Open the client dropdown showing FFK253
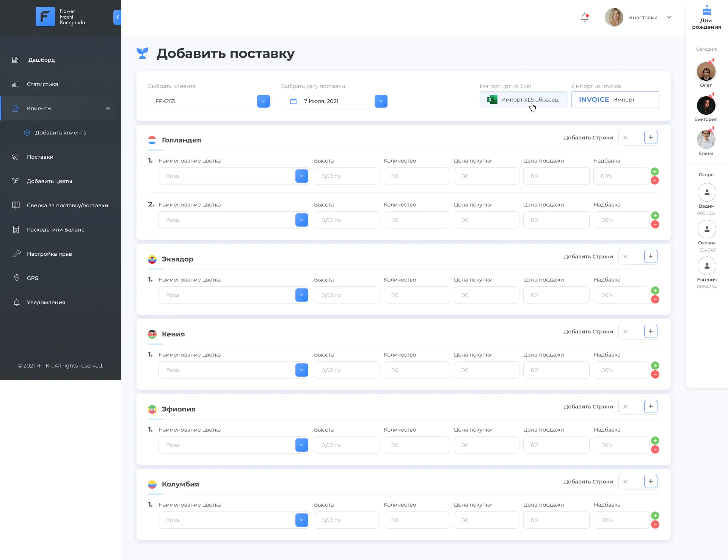The image size is (728, 560). (x=263, y=101)
